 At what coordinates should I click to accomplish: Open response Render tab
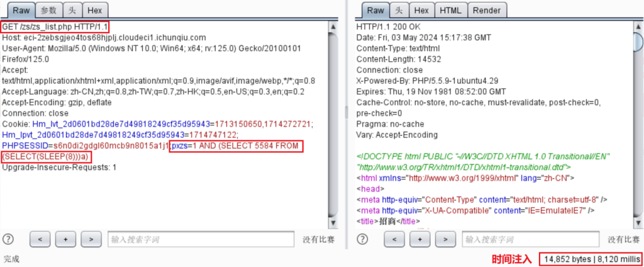[x=487, y=9]
